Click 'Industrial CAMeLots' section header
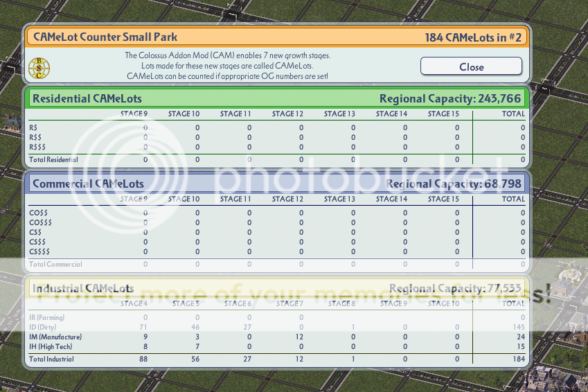 83,288
